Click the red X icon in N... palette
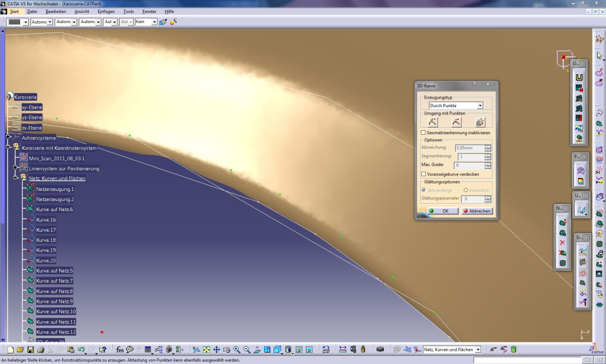 tap(562, 243)
